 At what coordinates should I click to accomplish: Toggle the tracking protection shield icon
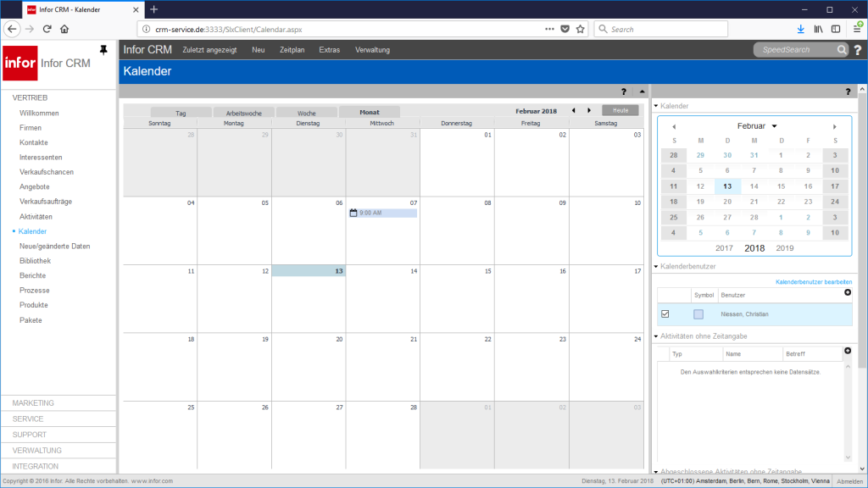point(565,28)
